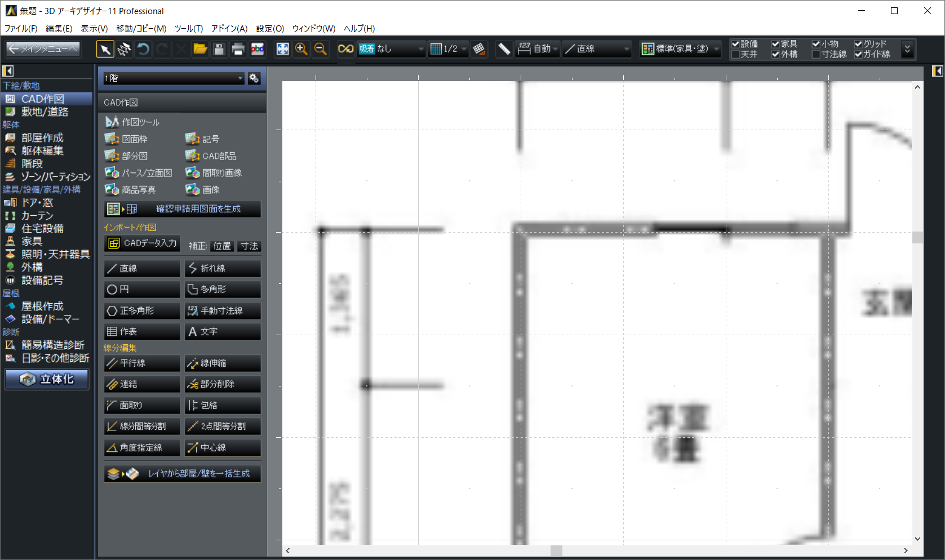Select the arrow pointer selection tool
945x560 pixels.
tap(105, 49)
